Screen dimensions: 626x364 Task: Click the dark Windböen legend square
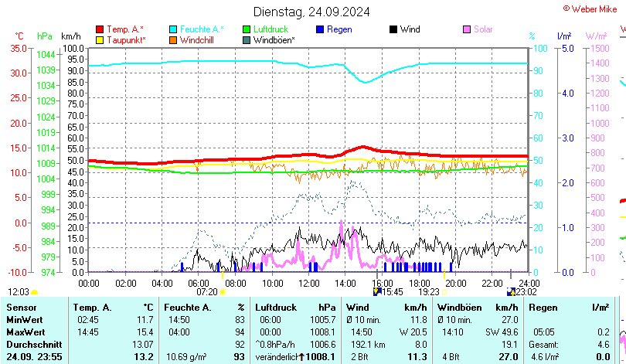[x=247, y=40]
